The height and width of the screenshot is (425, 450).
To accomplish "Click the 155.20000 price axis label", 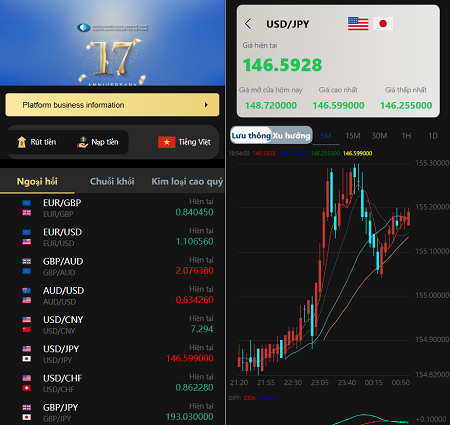I will pos(432,207).
